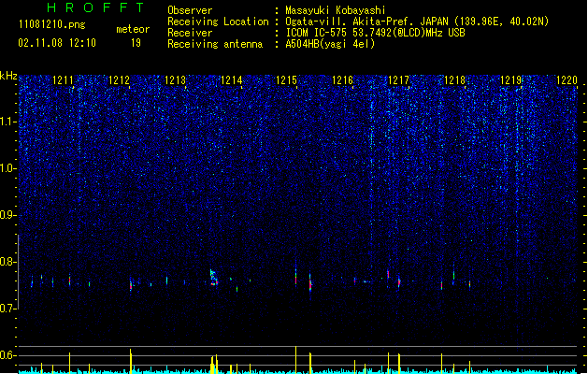Click the tallest yellow intensity spike at 1215
This screenshot has width=588, height=374.
pos(296,359)
